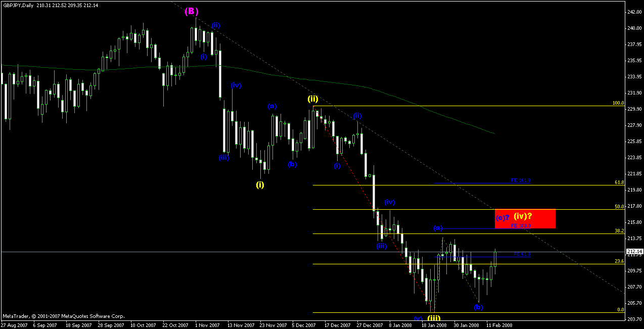Click 217.80 on the price scale
The image size is (644, 329).
(634, 206)
